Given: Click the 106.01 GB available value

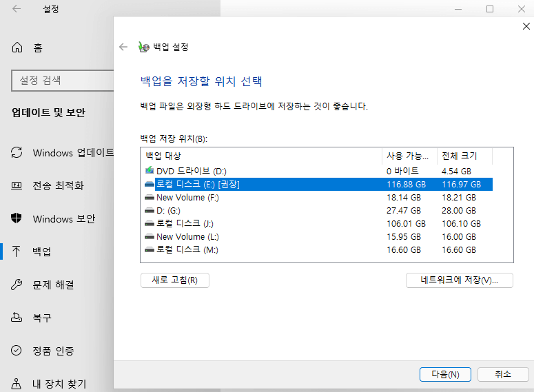Looking at the screenshot, I should [407, 223].
